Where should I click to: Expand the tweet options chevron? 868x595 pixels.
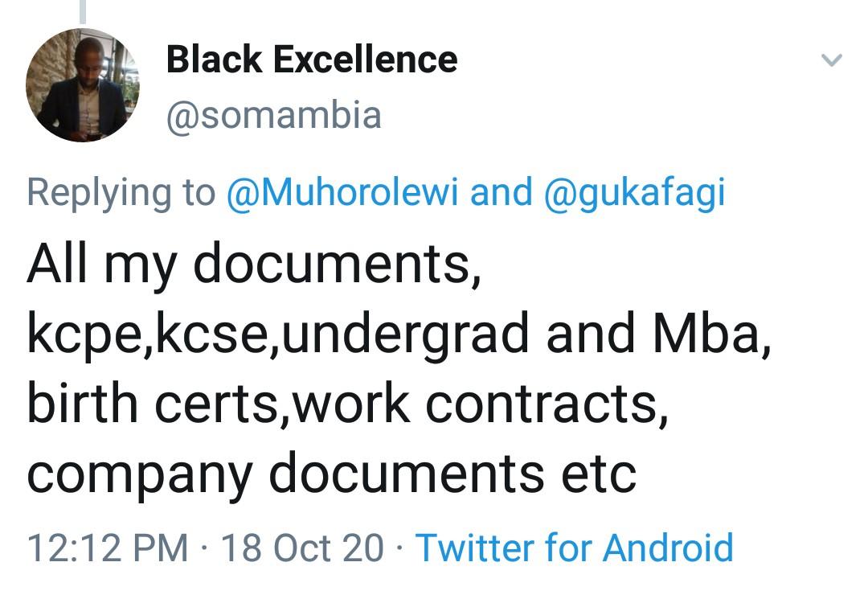832,60
